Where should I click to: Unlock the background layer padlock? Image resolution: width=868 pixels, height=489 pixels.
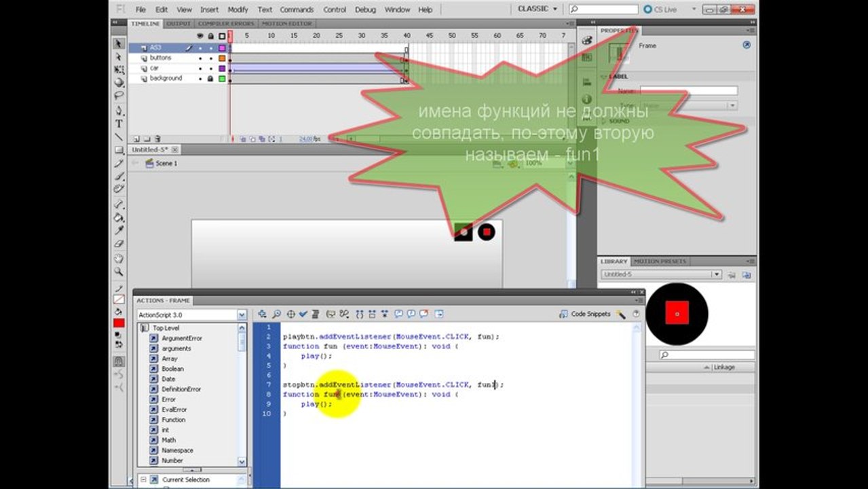210,79
